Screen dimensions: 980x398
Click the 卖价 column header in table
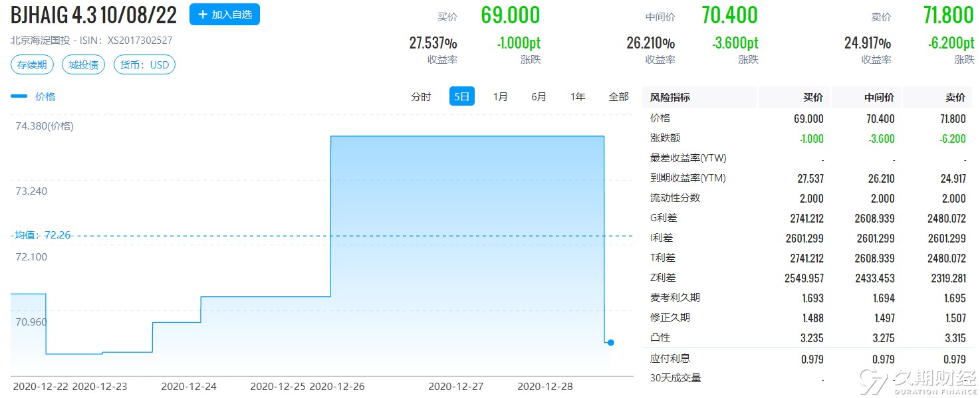[955, 98]
